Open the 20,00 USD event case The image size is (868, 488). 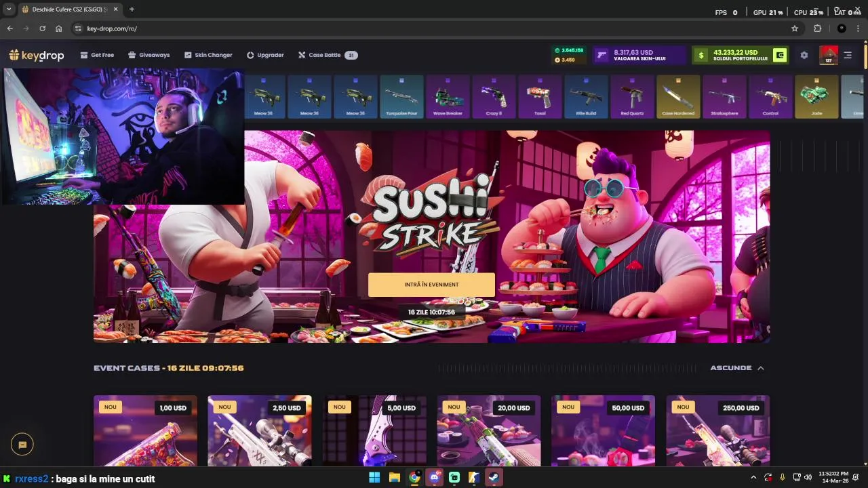[x=489, y=431]
